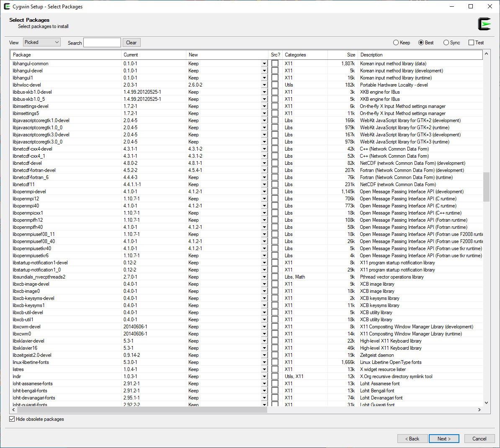Check Src box for libhwloc-devel
500x448 pixels.
(275, 85)
